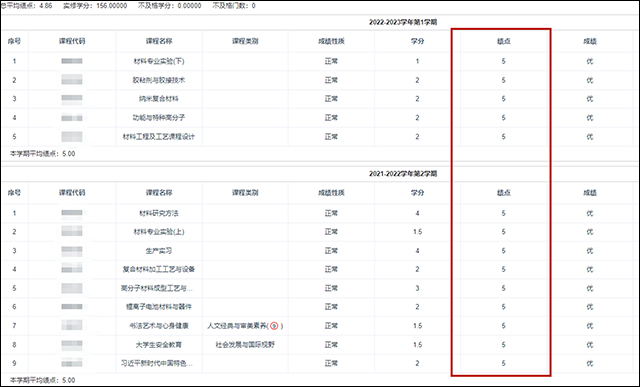Screen dimensions: 640x387
Task: Select the course name 生产实习
Action: coord(159,251)
